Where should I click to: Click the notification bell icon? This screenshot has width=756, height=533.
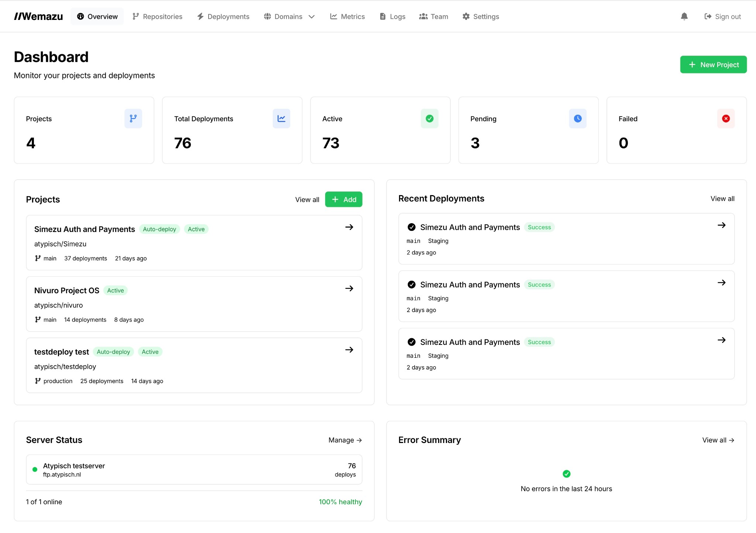(684, 16)
